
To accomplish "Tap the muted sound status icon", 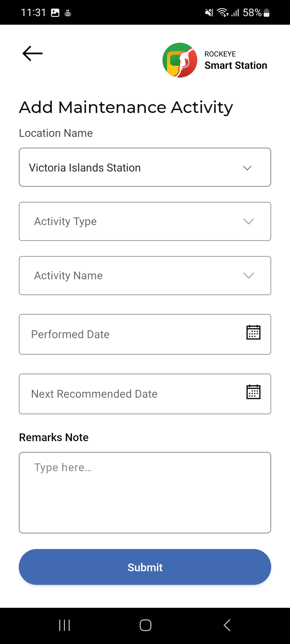I will click(209, 13).
